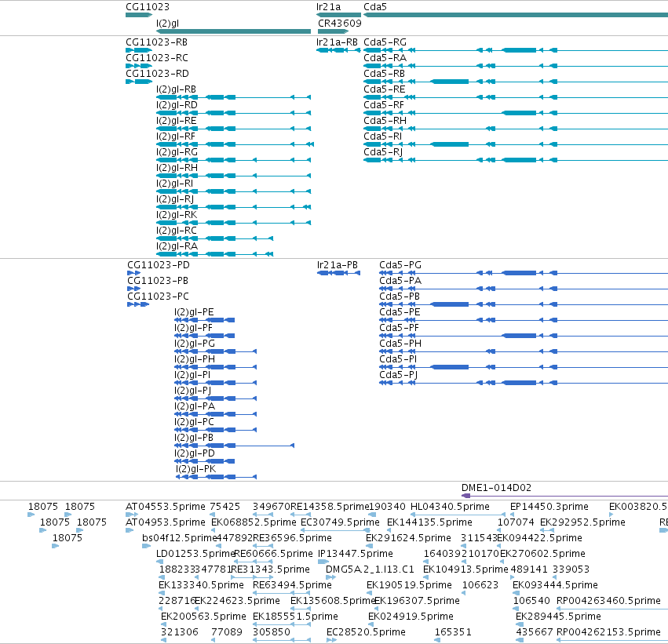The height and width of the screenshot is (644, 668).
Task: Click EST RP004263460.5prime
Action: 612,609
